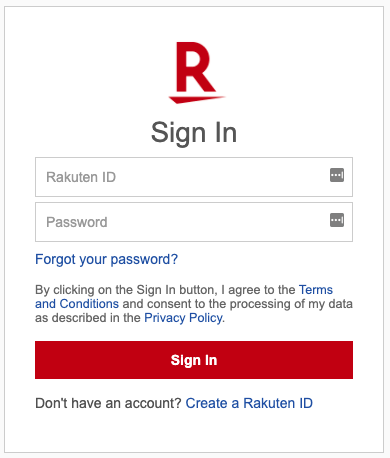Click the "Rakuten ID" placeholder text

coord(81,177)
